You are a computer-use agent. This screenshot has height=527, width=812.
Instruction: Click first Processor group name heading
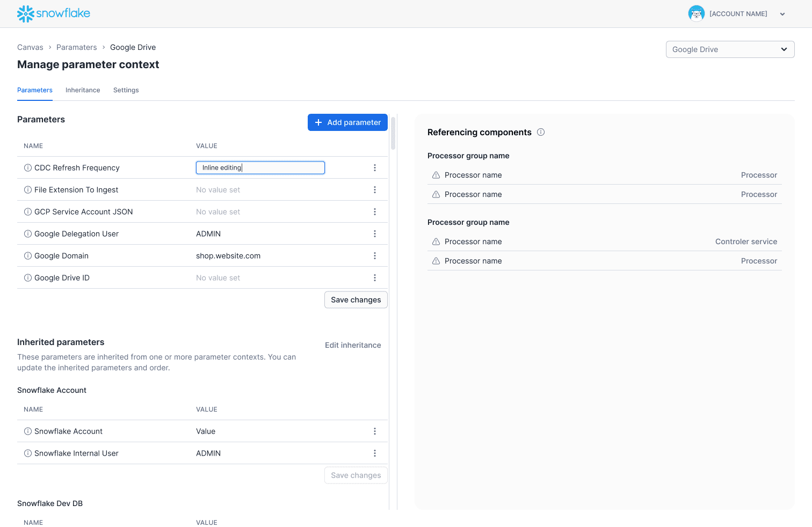click(x=468, y=156)
